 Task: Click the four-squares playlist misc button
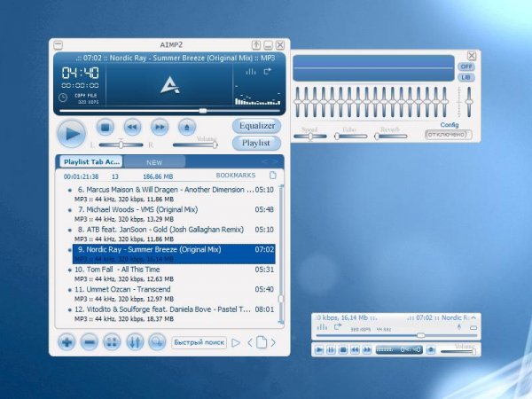112,342
